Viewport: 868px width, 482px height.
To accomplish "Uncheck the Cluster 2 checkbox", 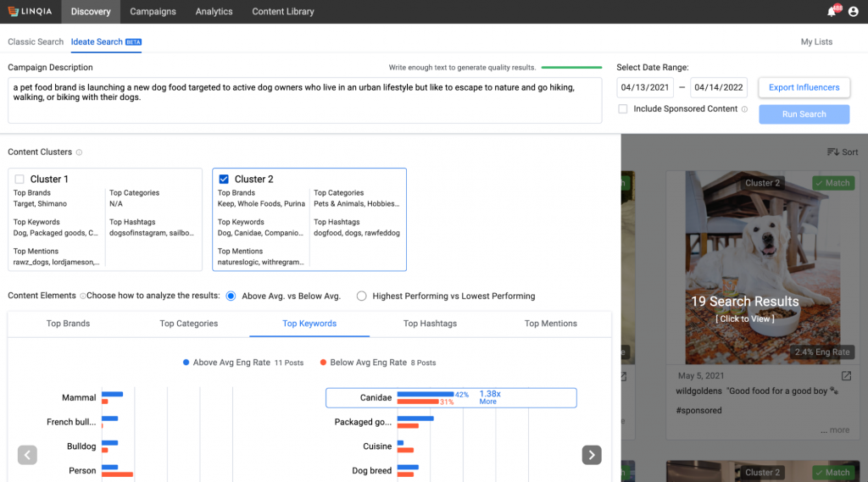I will point(224,180).
